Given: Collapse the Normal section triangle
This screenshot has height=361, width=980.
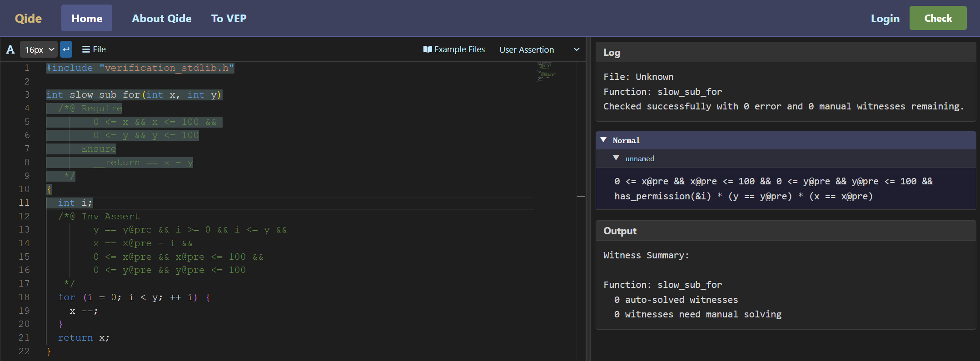Looking at the screenshot, I should [603, 140].
